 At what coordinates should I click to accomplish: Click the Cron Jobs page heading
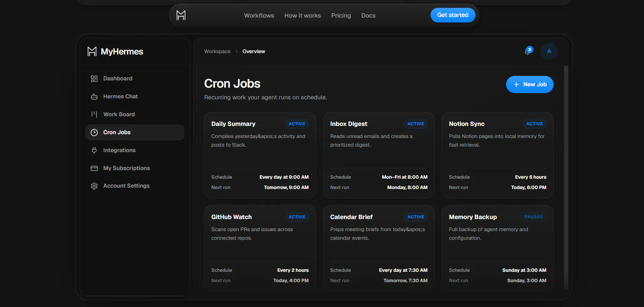(232, 83)
